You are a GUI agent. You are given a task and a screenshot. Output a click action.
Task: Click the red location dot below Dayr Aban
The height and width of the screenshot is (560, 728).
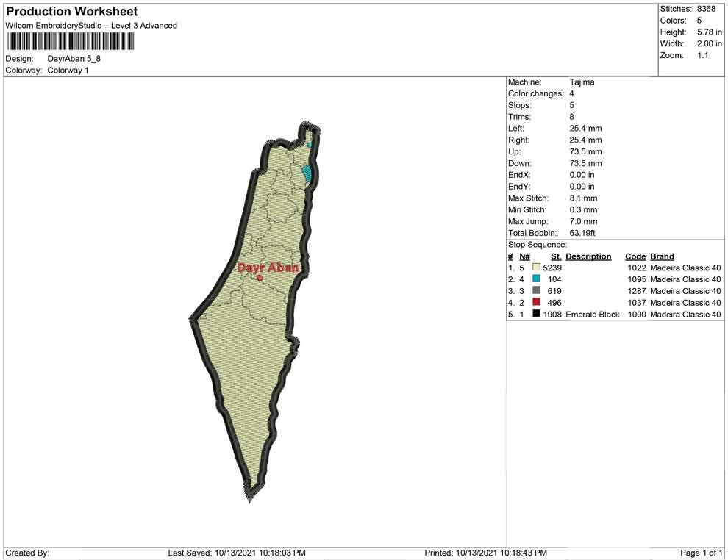click(260, 278)
